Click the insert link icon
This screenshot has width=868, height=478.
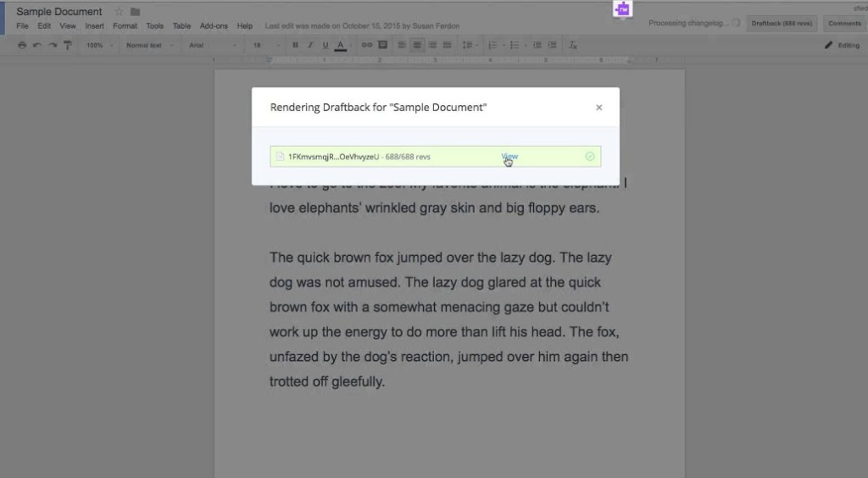tap(367, 45)
